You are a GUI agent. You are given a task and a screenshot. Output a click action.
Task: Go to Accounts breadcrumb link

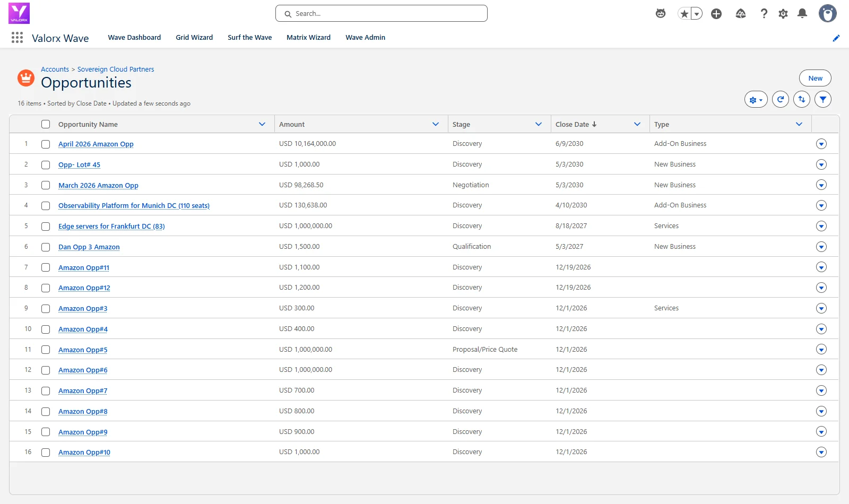click(55, 69)
